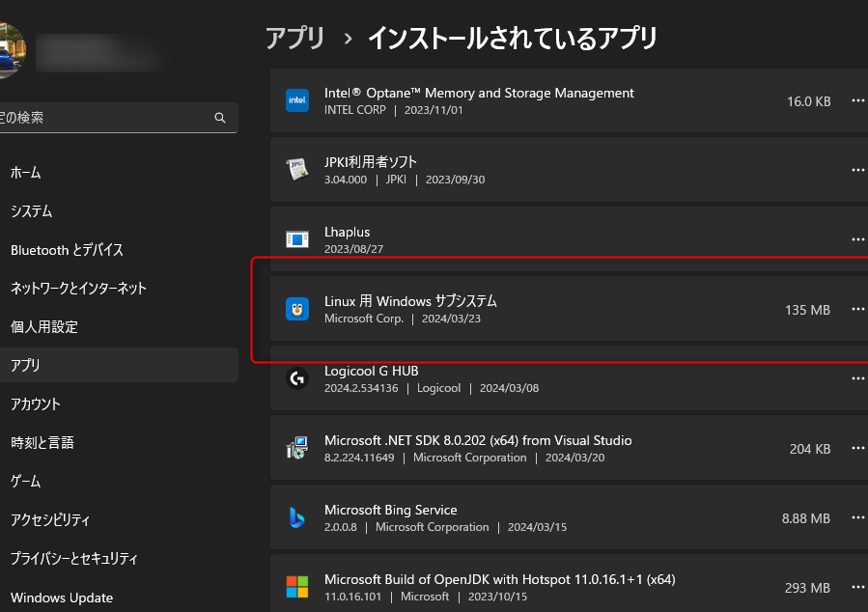Click the Lhaplus app name
Screen dimensions: 868x612
pos(347,232)
